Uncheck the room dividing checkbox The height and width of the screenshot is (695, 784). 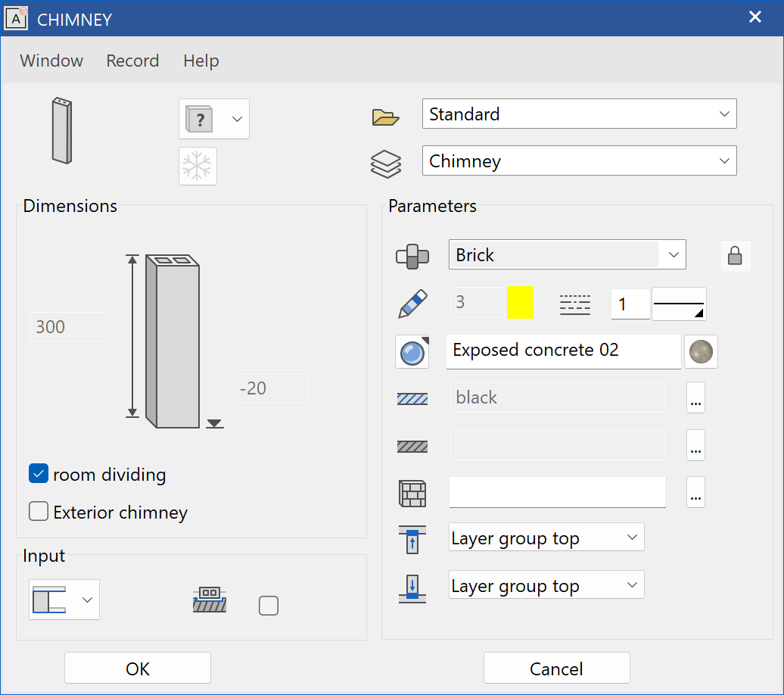[39, 473]
